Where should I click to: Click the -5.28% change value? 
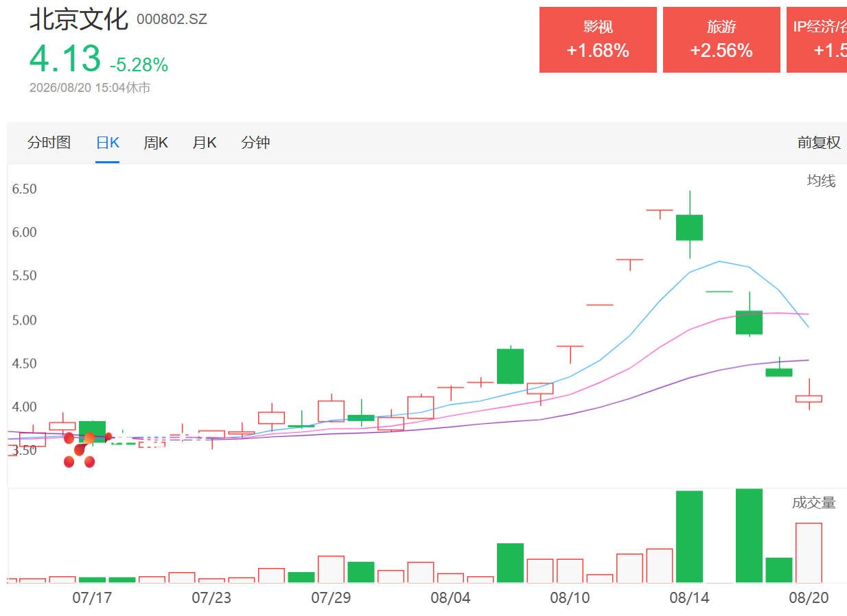coord(139,64)
